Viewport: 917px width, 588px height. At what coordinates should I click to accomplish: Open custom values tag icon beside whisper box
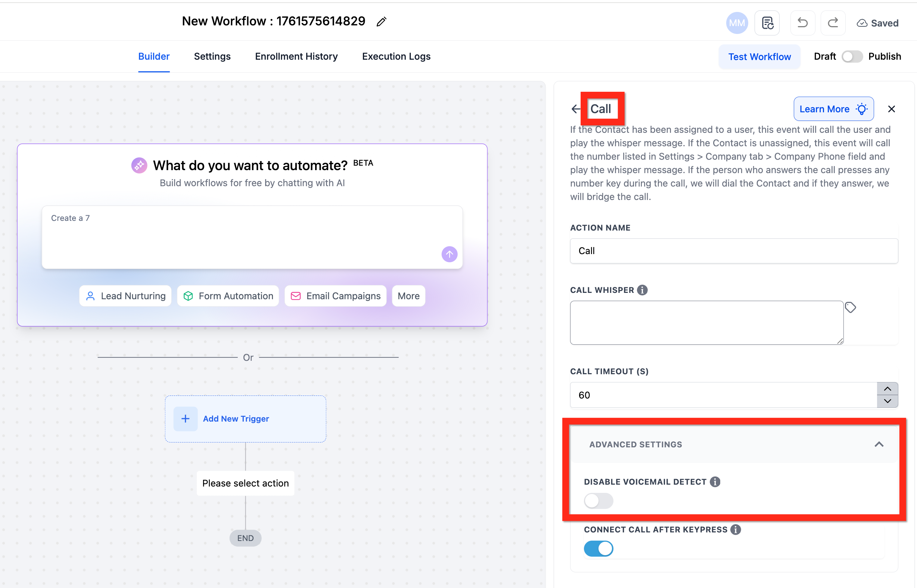point(850,308)
